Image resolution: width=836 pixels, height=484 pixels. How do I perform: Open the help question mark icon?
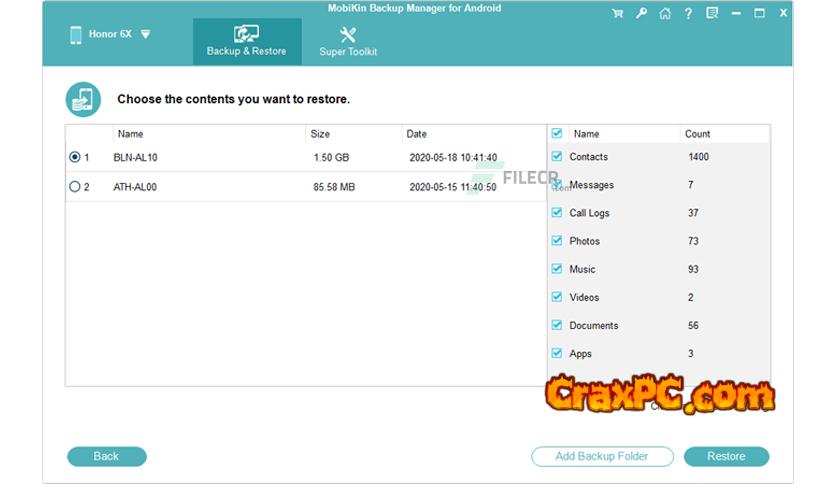(x=688, y=13)
